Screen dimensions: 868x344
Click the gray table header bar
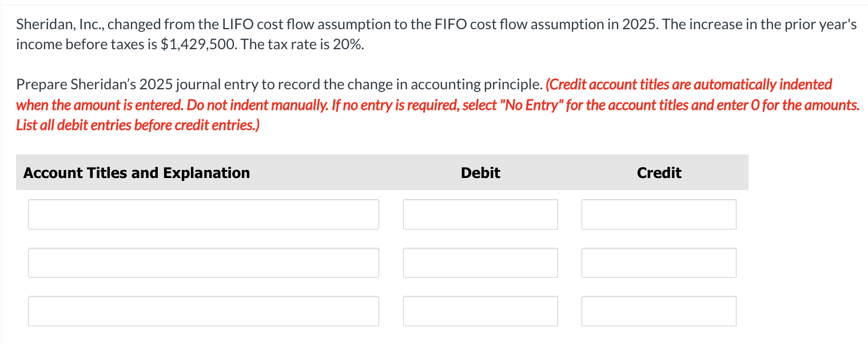pos(381,172)
